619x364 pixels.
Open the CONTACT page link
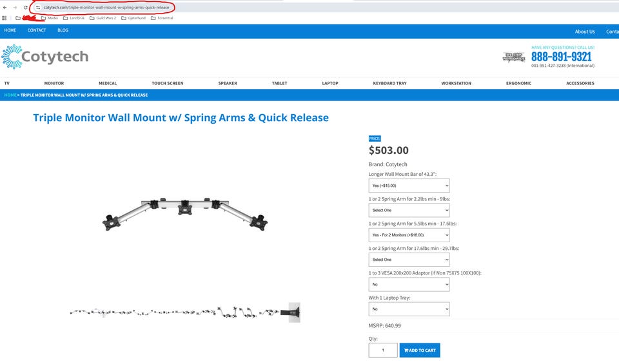tap(37, 30)
